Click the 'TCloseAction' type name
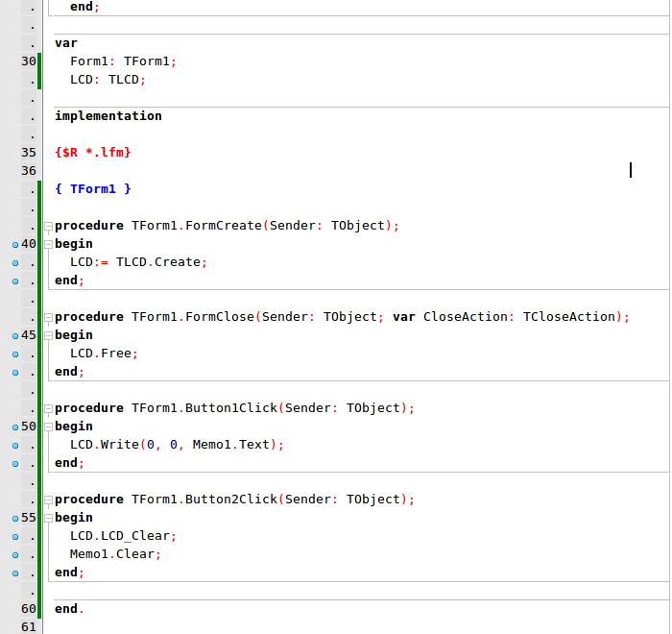672x634 pixels. click(569, 317)
